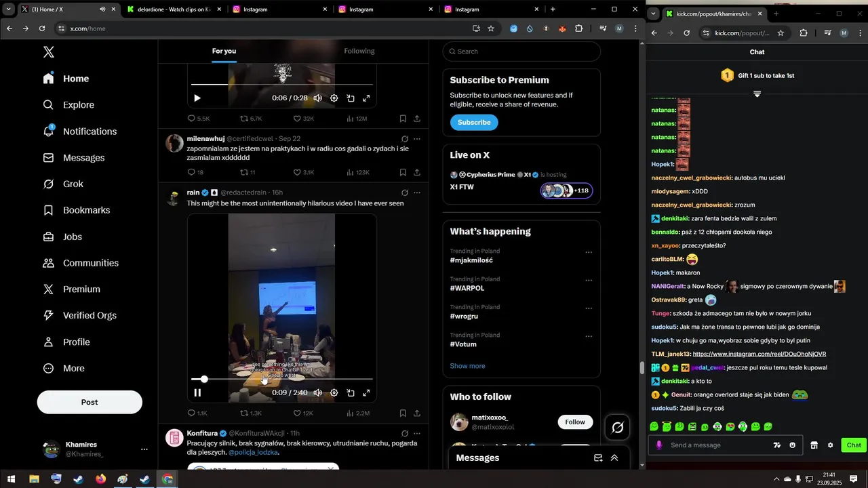Toggle picture-in-picture on rain video
This screenshot has height=488, width=868.
click(x=351, y=392)
